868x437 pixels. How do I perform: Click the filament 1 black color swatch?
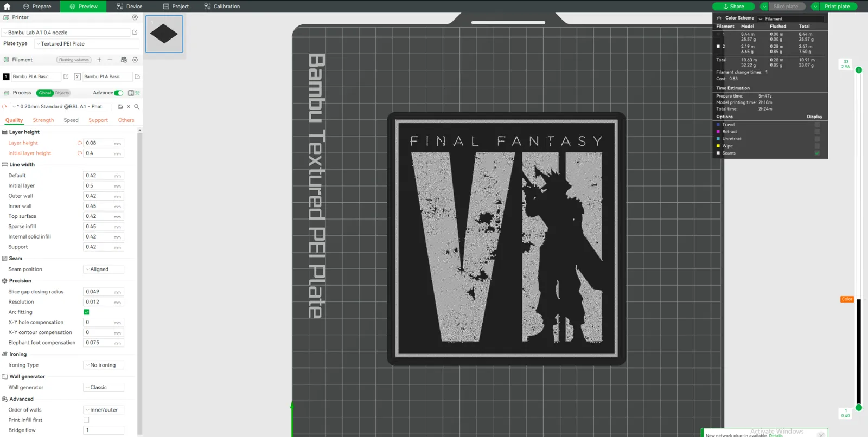6,76
